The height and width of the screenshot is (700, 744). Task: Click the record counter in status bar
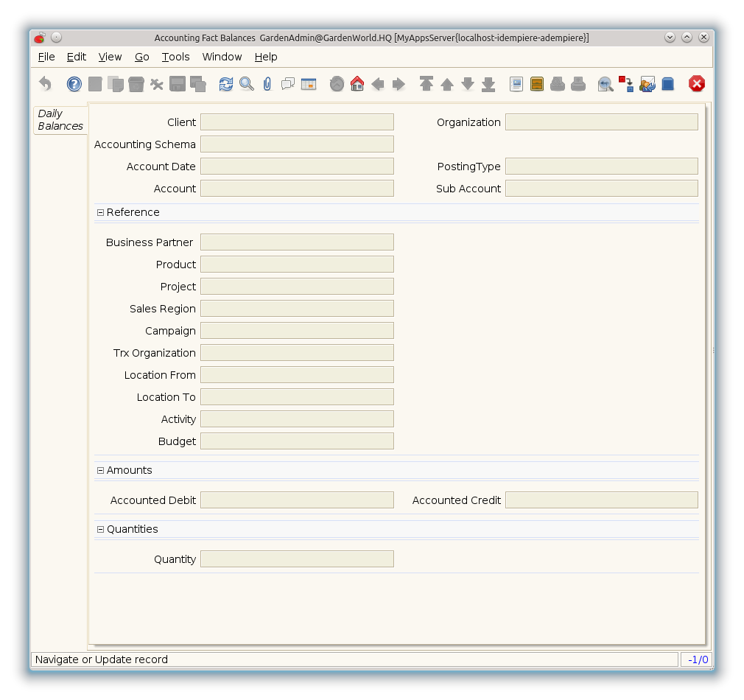coord(697,659)
